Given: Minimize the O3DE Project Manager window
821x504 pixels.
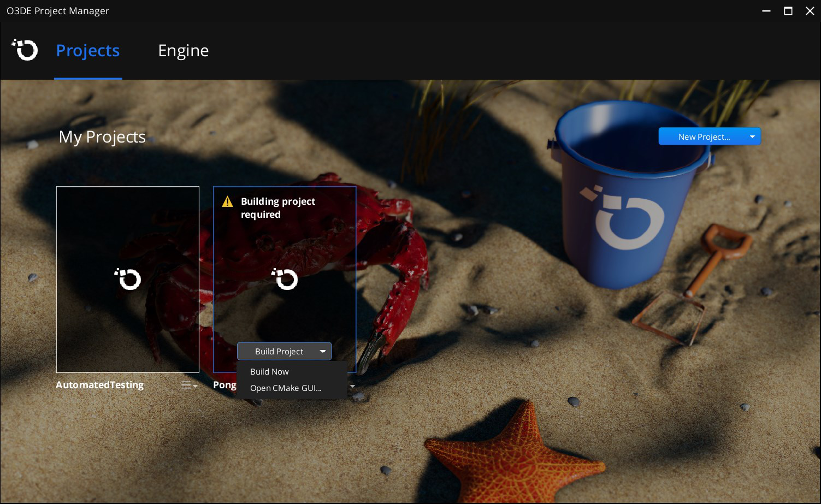Looking at the screenshot, I should 766,11.
